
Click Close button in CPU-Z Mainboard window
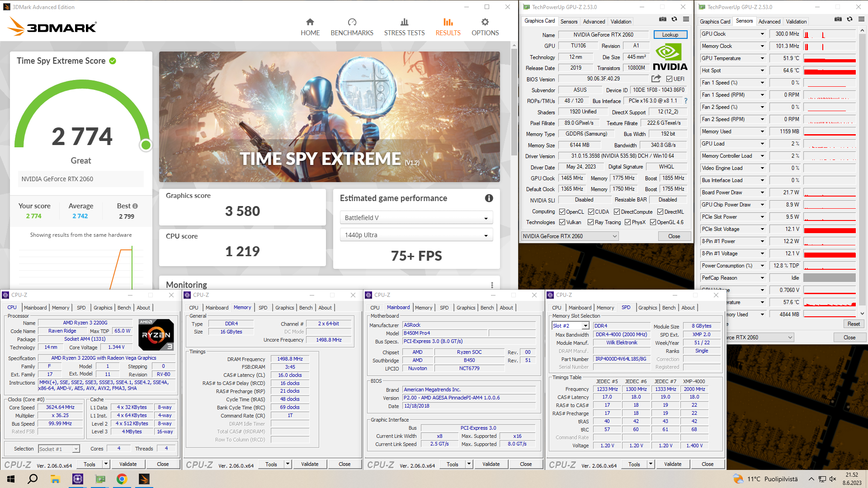(x=526, y=464)
